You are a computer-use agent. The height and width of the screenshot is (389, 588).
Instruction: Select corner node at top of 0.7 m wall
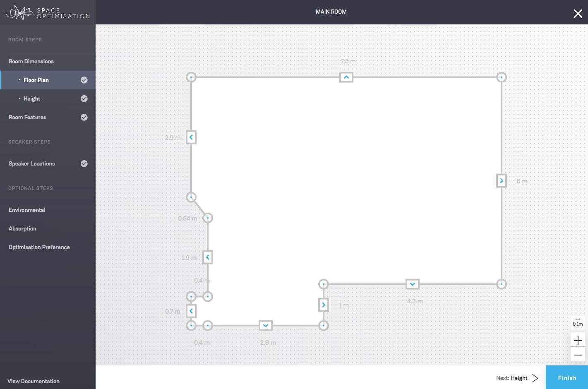[191, 296]
